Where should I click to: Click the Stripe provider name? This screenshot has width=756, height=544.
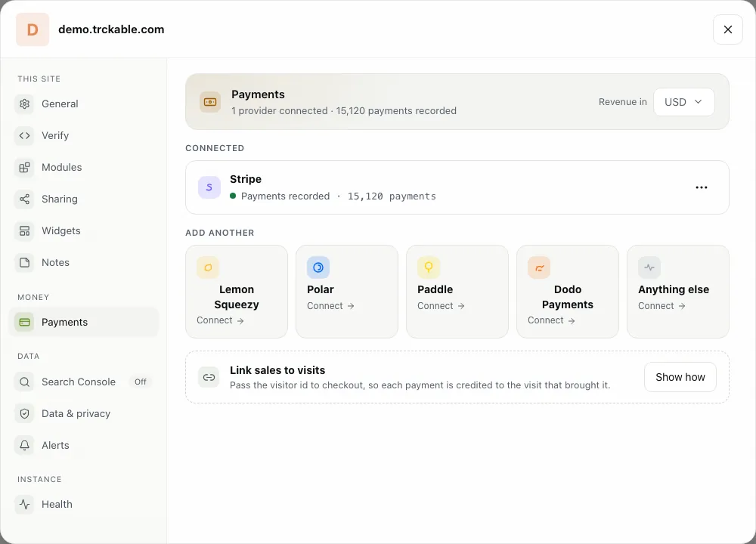(x=246, y=179)
